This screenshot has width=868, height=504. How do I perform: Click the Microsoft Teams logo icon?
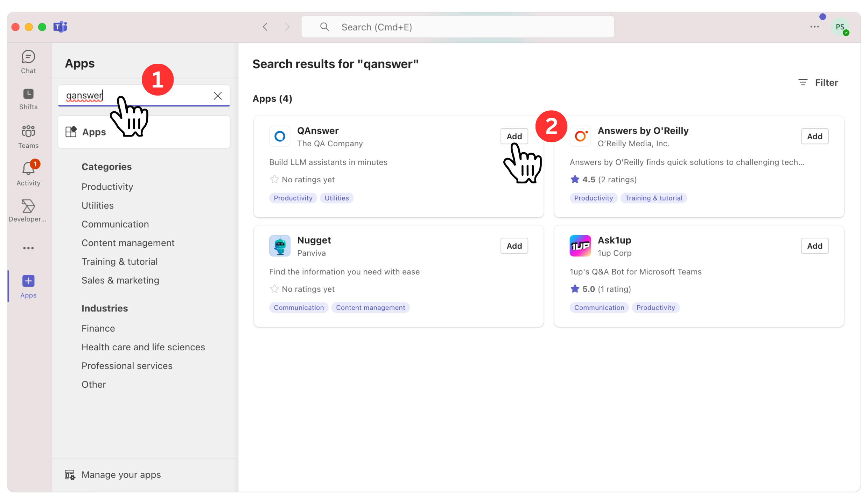60,27
